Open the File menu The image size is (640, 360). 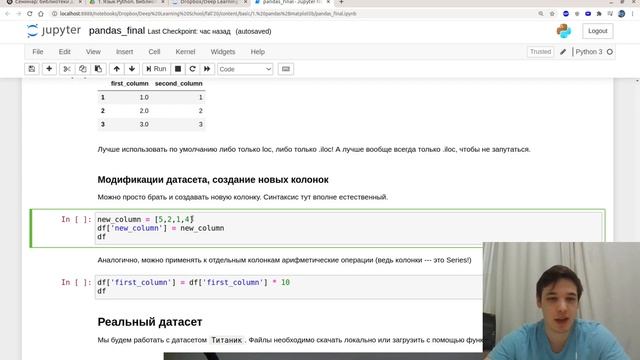point(38,52)
